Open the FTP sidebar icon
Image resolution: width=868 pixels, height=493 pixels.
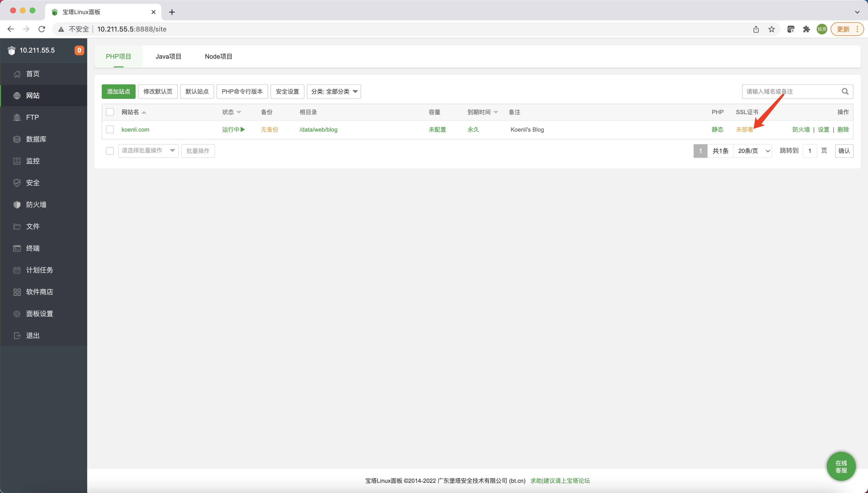click(x=17, y=118)
